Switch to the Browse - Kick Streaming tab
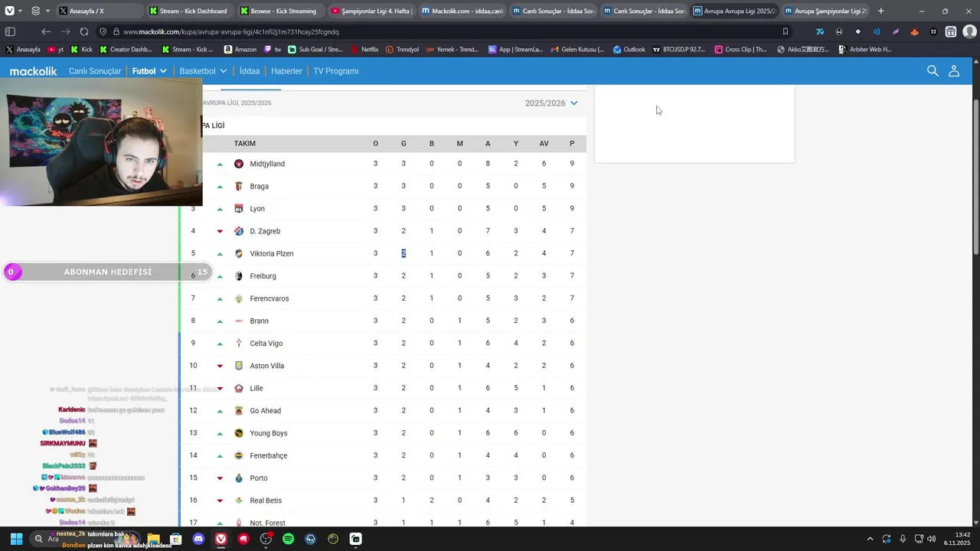The width and height of the screenshot is (980, 551). coord(279,11)
